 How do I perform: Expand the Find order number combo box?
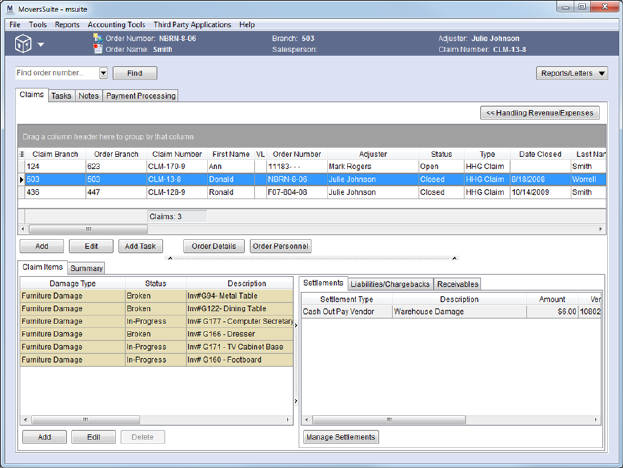(103, 73)
